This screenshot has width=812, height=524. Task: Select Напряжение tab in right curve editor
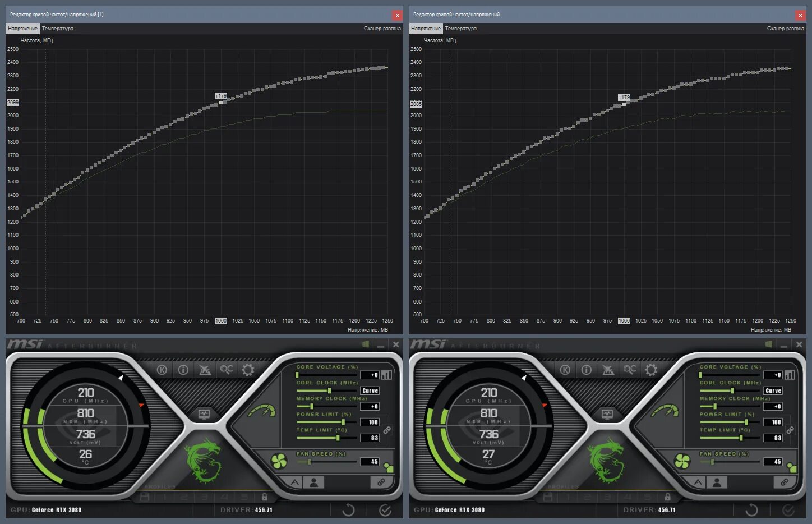[426, 28]
